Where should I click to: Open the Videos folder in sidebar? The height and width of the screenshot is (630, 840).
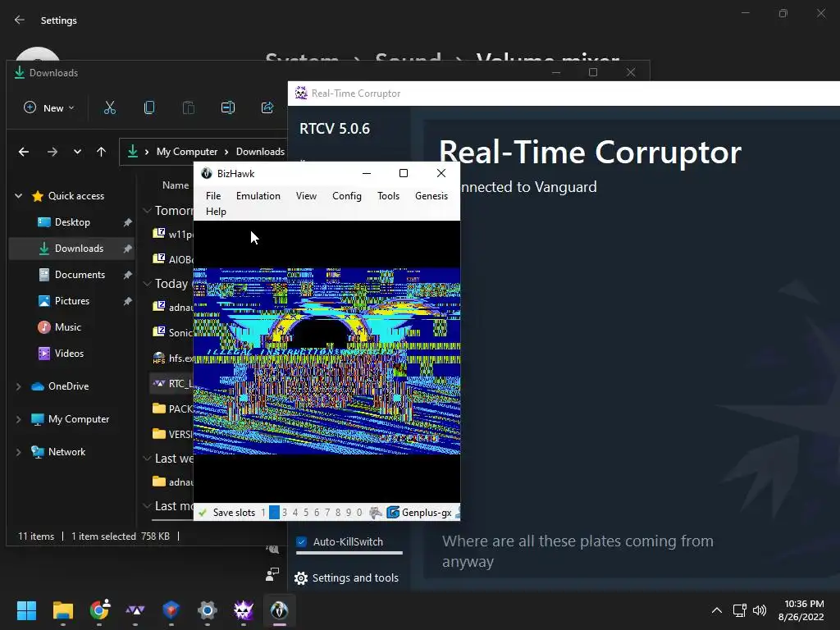tap(69, 353)
